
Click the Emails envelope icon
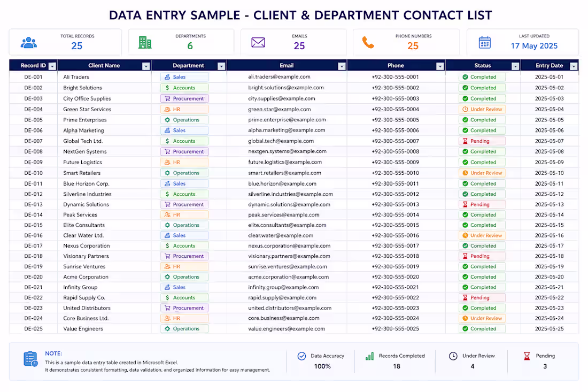point(258,43)
